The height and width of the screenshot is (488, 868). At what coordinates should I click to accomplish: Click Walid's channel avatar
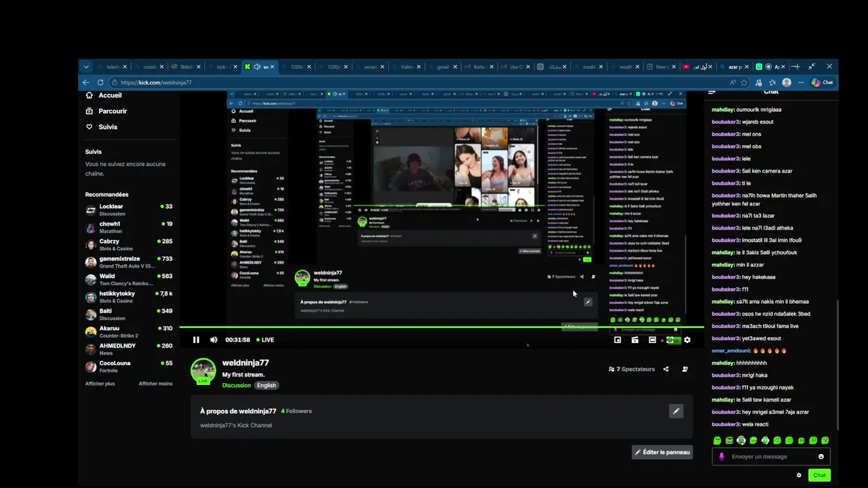click(90, 280)
